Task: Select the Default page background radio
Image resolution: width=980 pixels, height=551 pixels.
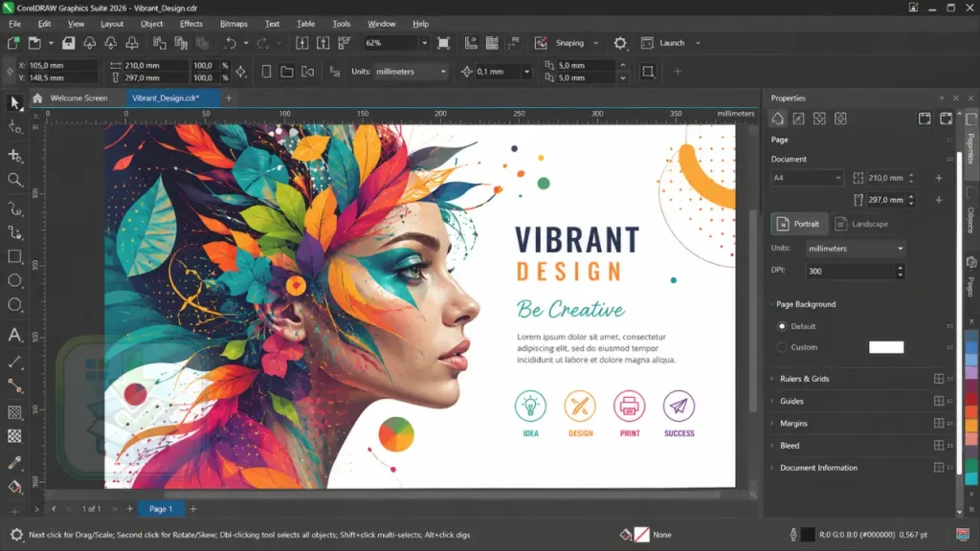Action: tap(782, 326)
